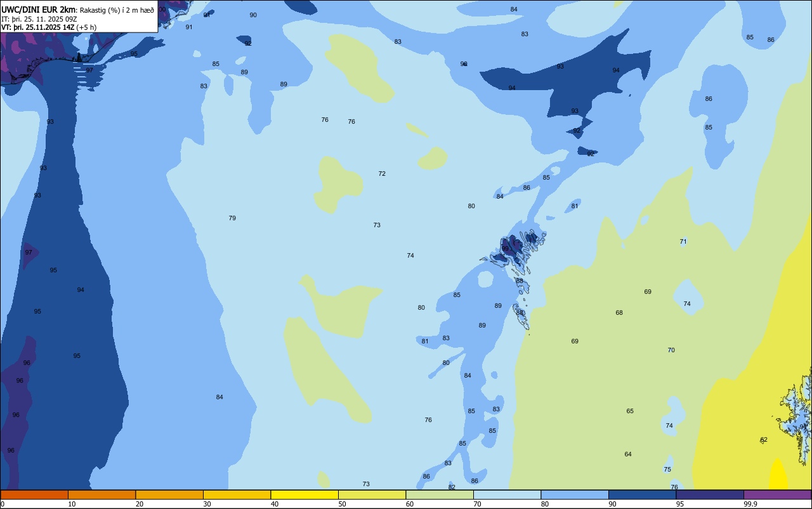
Task: Click the legend tick label '10'
Action: coord(72,504)
